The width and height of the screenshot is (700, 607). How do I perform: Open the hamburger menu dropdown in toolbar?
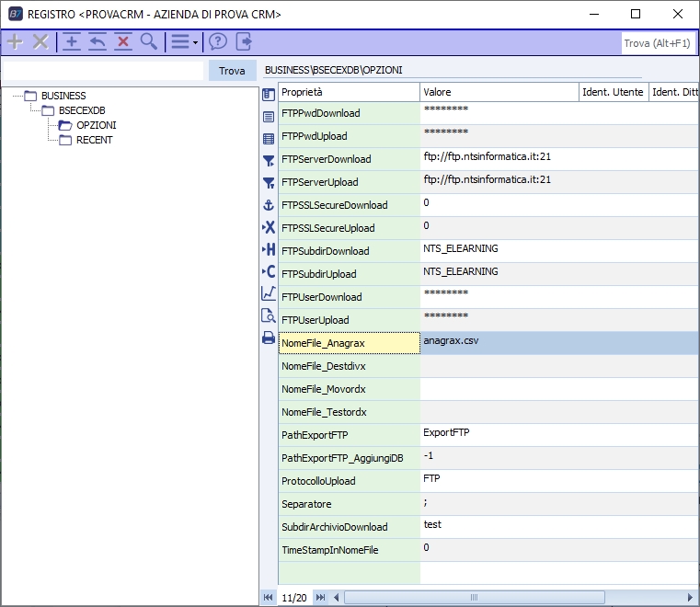click(184, 41)
